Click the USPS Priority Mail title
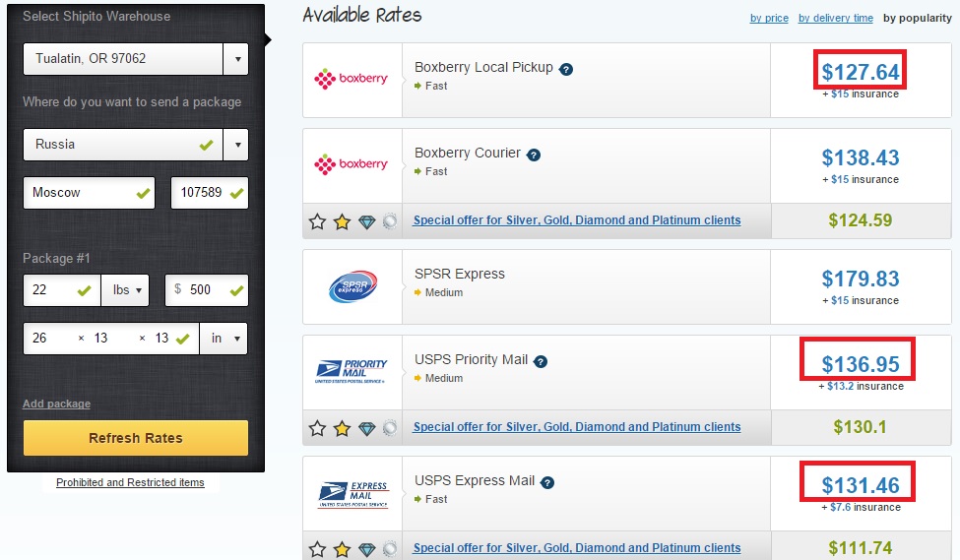The height and width of the screenshot is (560, 960). [471, 360]
